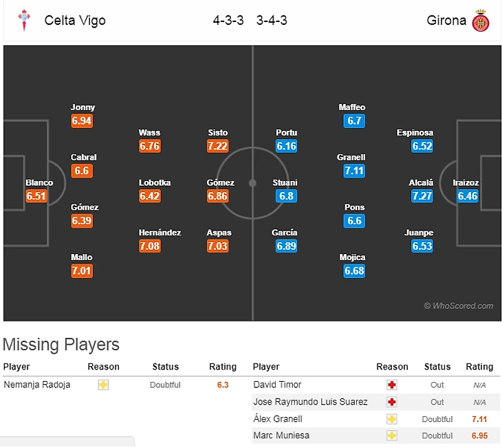Click the Girona club crest
Viewport: 502px width, 448px height.
click(x=480, y=20)
